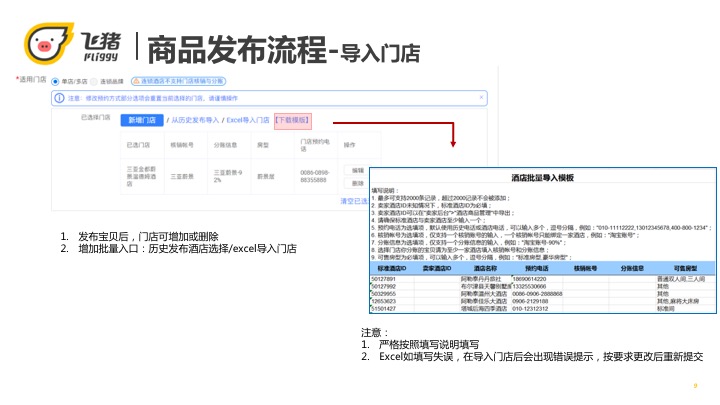
Task: Click the 下载模版 link
Action: pyautogui.click(x=293, y=120)
